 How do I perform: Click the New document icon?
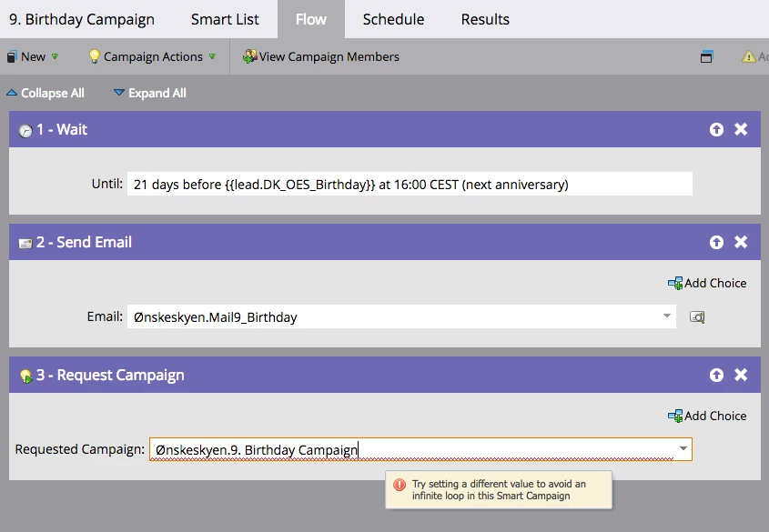[x=12, y=56]
